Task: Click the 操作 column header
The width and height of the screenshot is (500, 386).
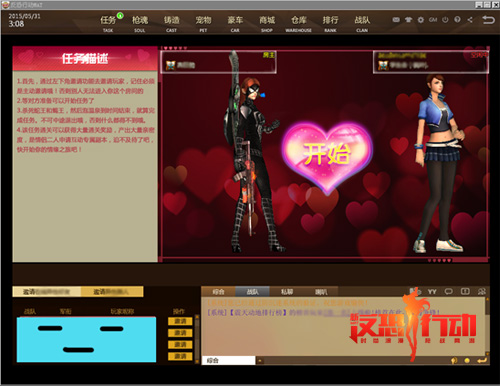Action: click(x=179, y=311)
